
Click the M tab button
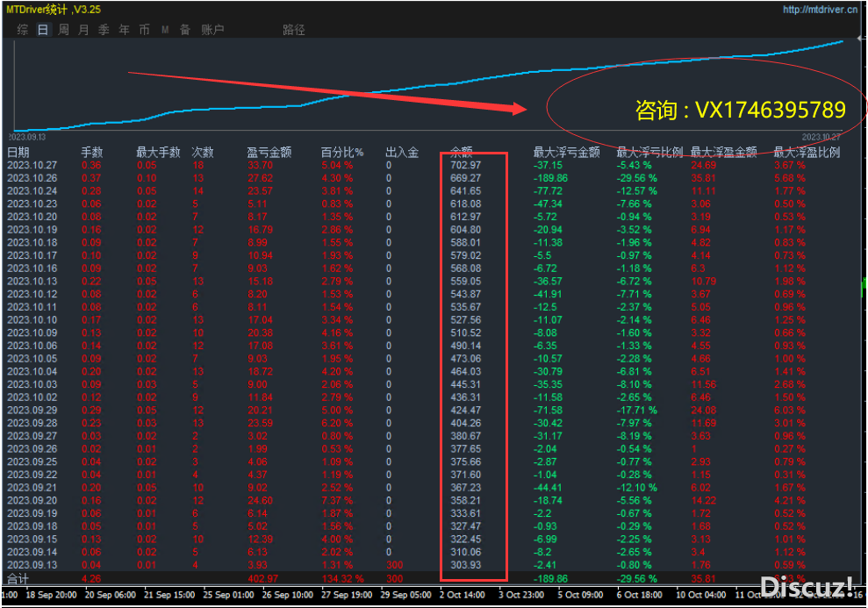point(164,30)
